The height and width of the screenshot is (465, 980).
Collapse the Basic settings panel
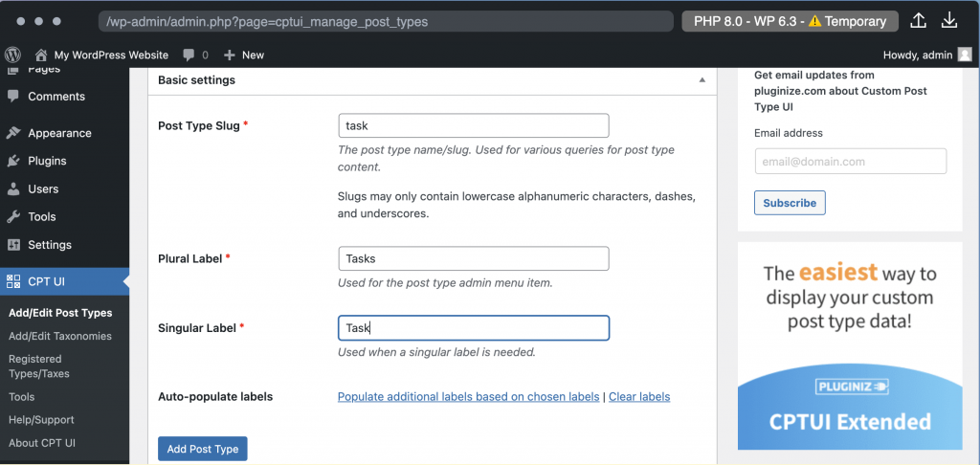point(702,80)
